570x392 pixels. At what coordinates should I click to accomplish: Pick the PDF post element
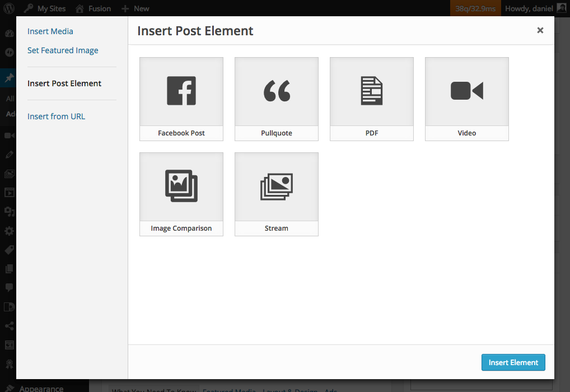tap(371, 99)
